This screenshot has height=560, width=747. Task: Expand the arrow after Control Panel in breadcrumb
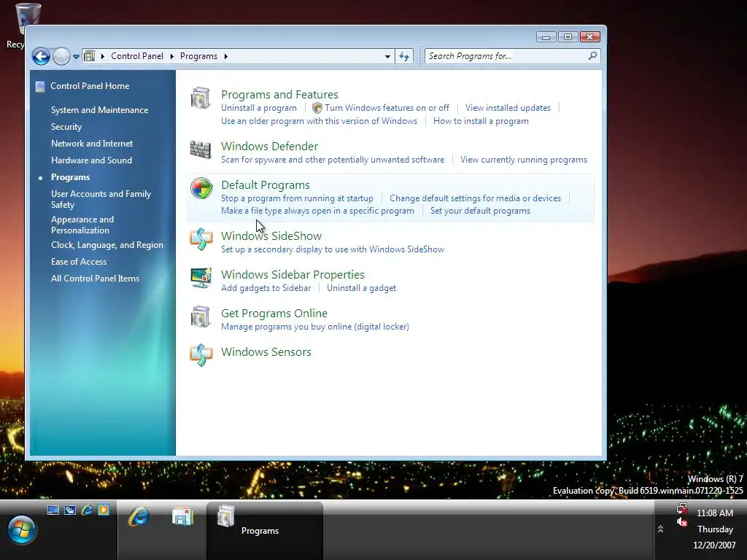pos(172,56)
